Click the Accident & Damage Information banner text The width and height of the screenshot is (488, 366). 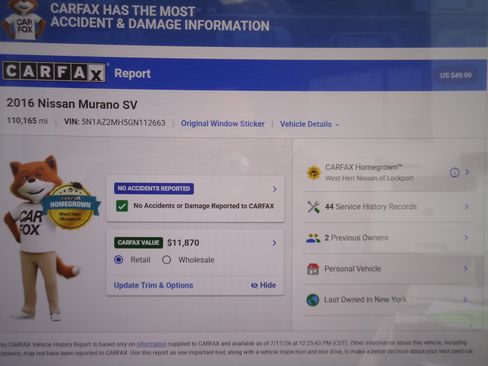(x=160, y=24)
